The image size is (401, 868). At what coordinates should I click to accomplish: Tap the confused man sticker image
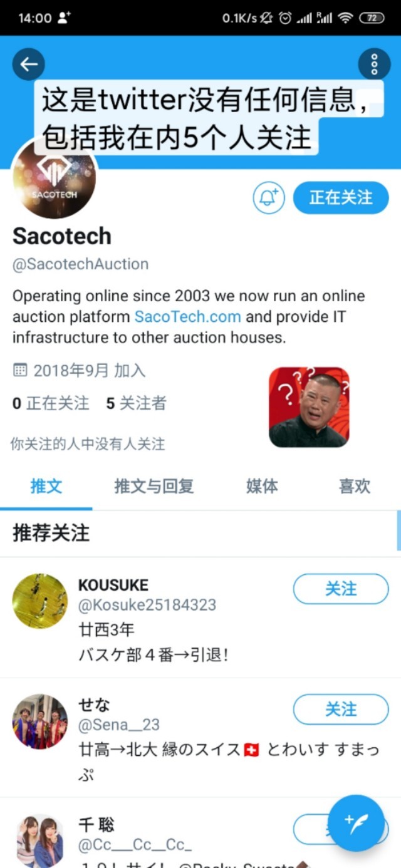pos(309,407)
